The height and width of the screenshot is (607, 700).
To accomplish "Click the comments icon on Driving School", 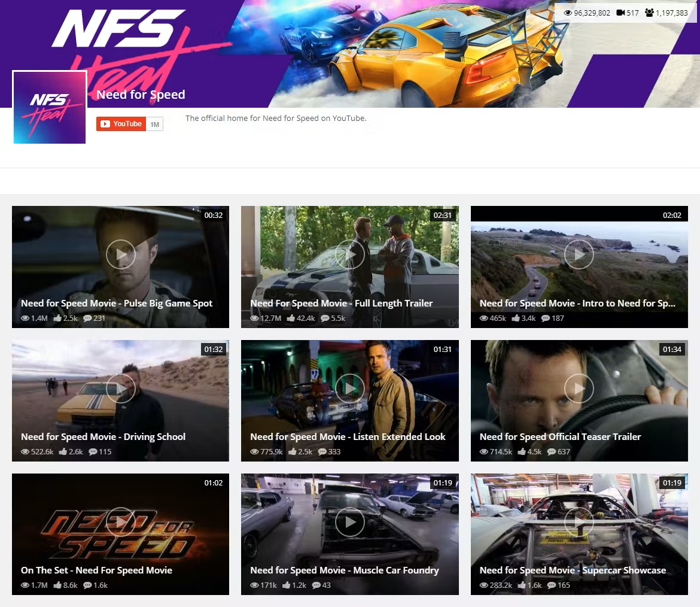I will [93, 452].
